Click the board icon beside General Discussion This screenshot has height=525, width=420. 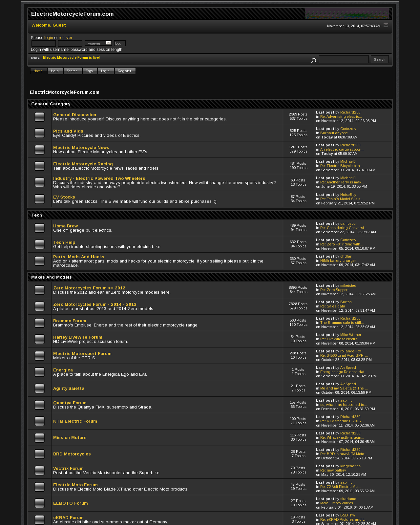click(40, 117)
